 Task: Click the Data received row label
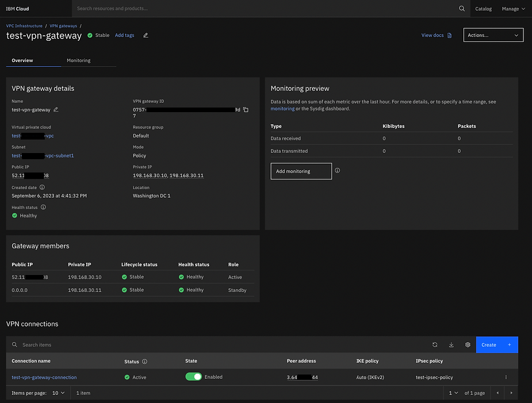pyautogui.click(x=285, y=139)
